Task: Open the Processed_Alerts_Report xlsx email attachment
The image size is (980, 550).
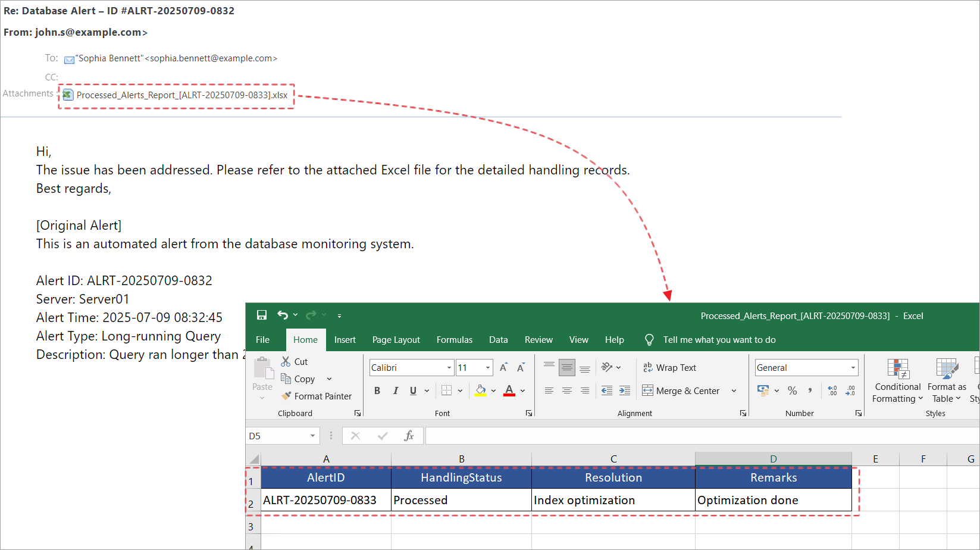Action: 176,95
